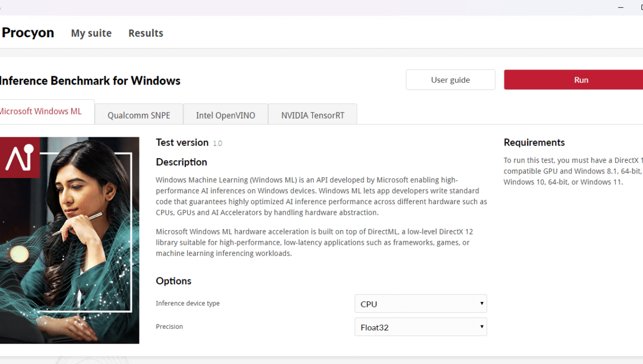Open the Inference device type dropdown
This screenshot has height=364, width=643.
coord(421,304)
